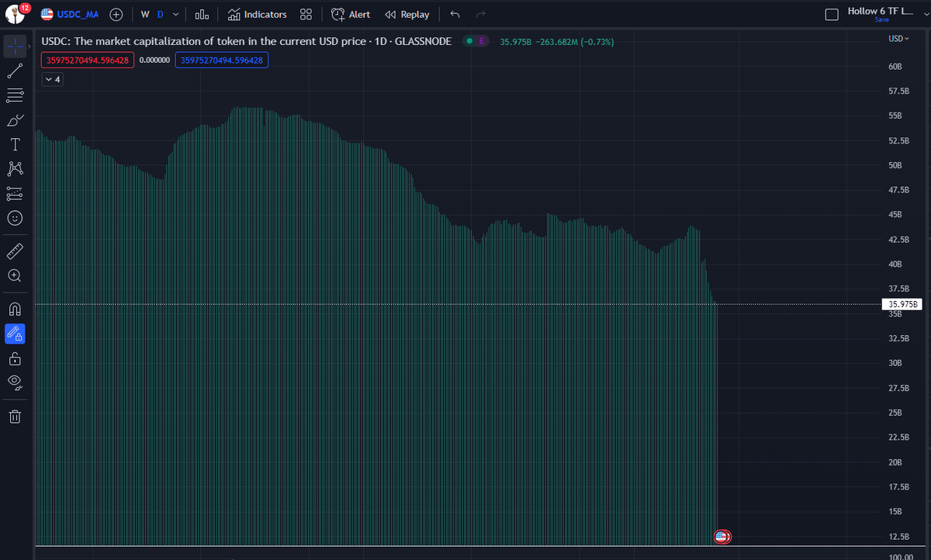Click the Alert button

click(351, 15)
